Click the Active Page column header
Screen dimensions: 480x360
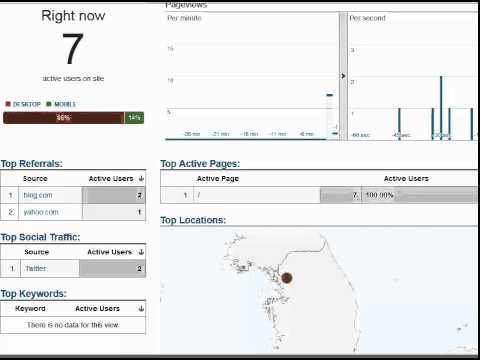coord(218,179)
